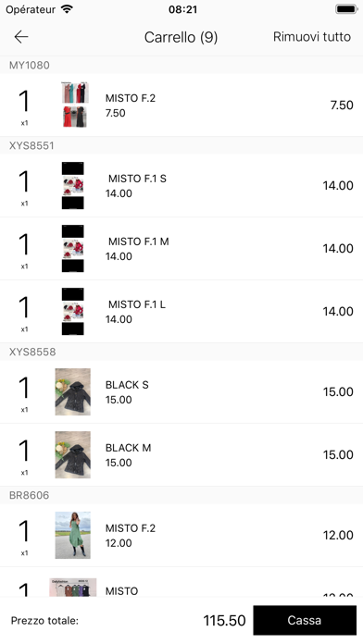This screenshot has width=363, height=644.
Task: Tap the battery icon in status bar
Action: 346,9
